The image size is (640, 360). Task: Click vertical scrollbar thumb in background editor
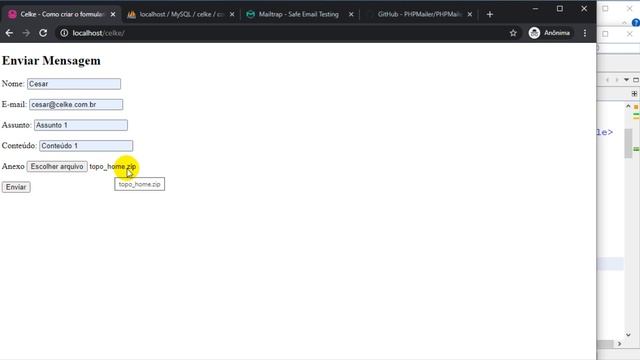pyautogui.click(x=628, y=143)
